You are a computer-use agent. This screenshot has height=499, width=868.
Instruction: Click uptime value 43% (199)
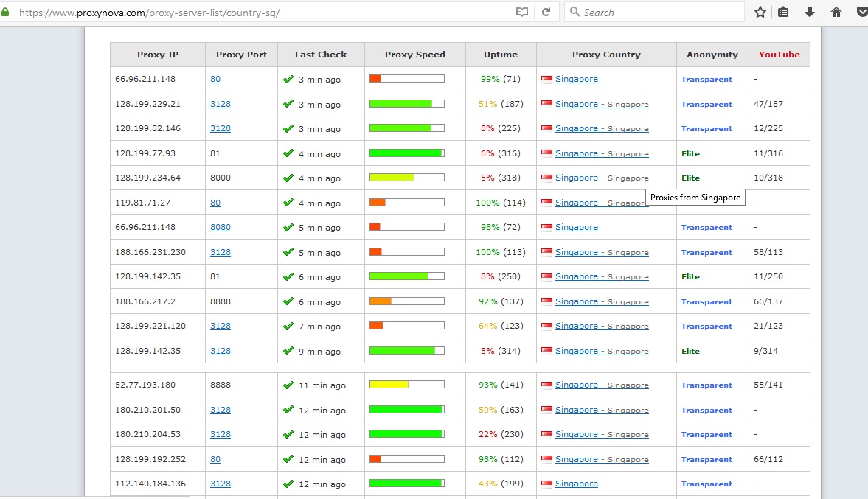click(x=501, y=484)
